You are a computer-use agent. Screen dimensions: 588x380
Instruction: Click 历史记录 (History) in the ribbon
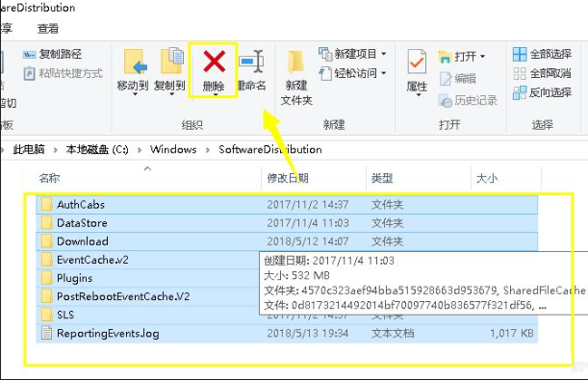pyautogui.click(x=468, y=100)
